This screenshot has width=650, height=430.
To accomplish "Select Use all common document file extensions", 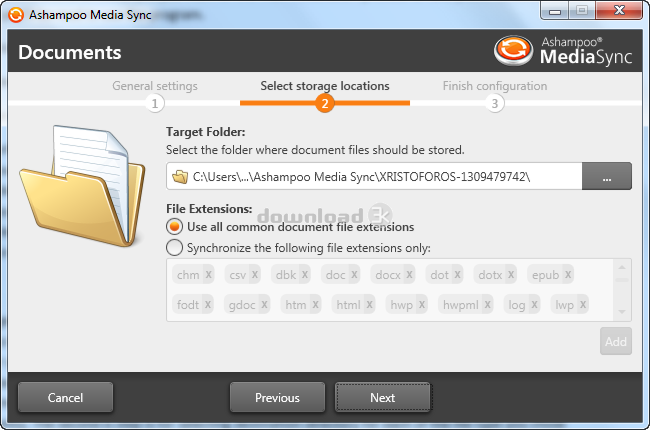I will tap(174, 227).
